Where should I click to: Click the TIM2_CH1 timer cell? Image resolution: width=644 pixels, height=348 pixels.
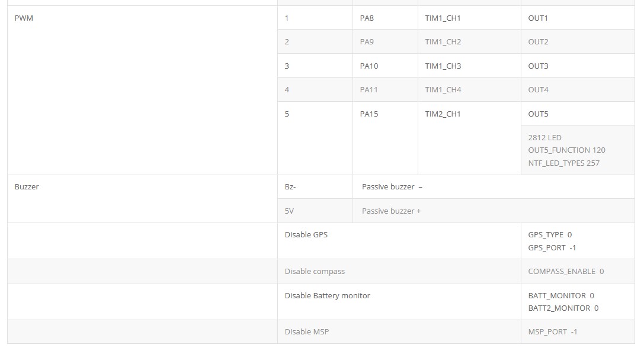pyautogui.click(x=469, y=138)
